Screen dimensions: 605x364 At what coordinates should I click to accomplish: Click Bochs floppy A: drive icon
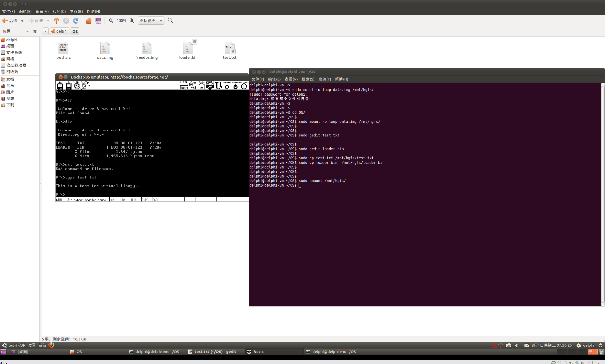pyautogui.click(x=60, y=86)
